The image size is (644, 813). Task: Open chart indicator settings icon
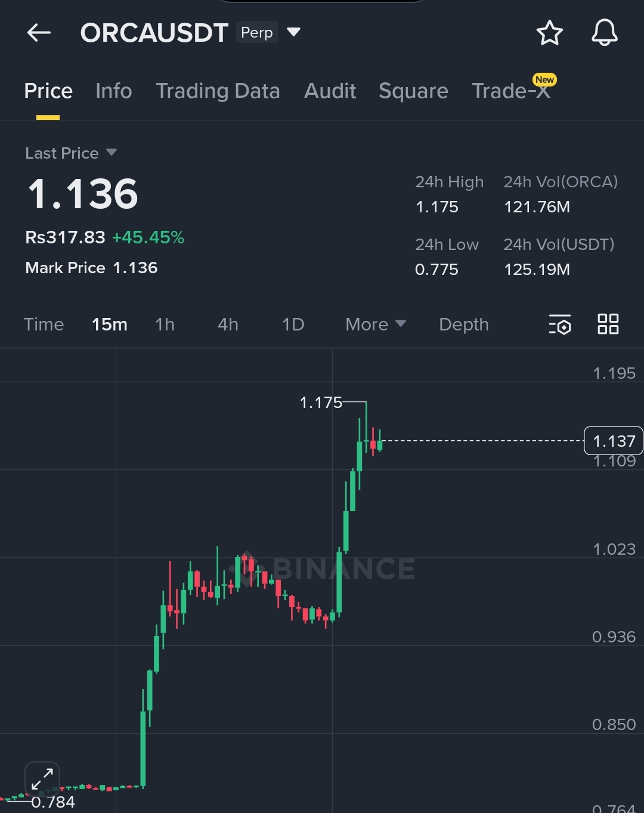click(559, 324)
